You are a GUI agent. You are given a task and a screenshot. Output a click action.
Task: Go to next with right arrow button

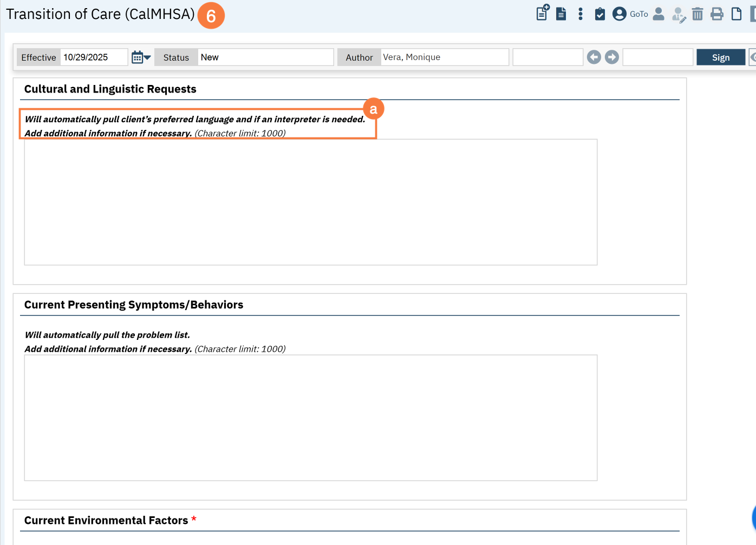coord(612,57)
